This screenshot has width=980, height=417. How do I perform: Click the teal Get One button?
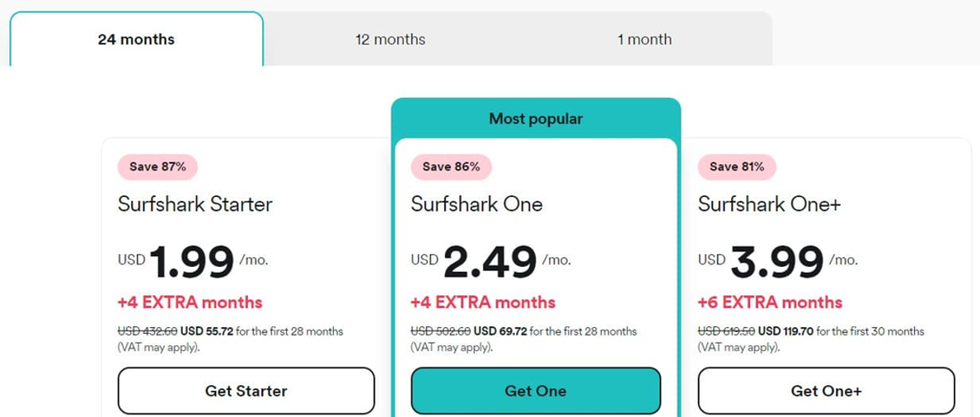pos(535,390)
